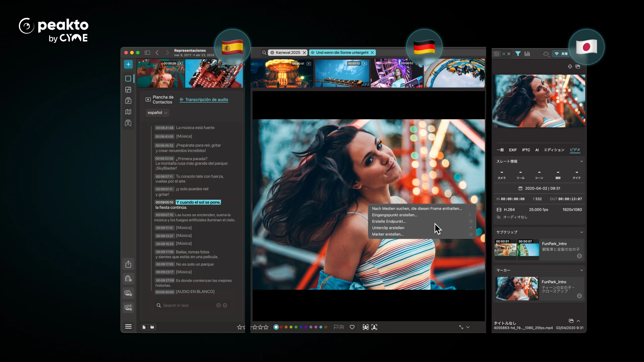
Task: Go forward with the right arrow
Action: pyautogui.click(x=167, y=53)
